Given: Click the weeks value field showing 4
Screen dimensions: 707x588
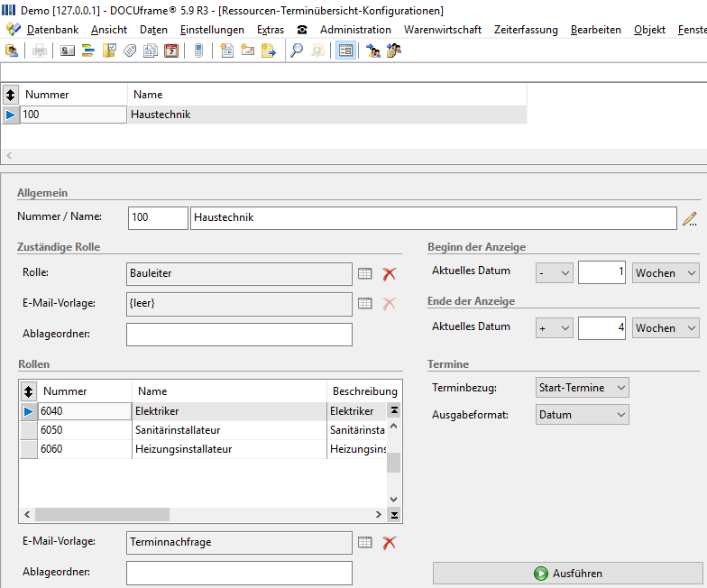Looking at the screenshot, I should [x=601, y=328].
